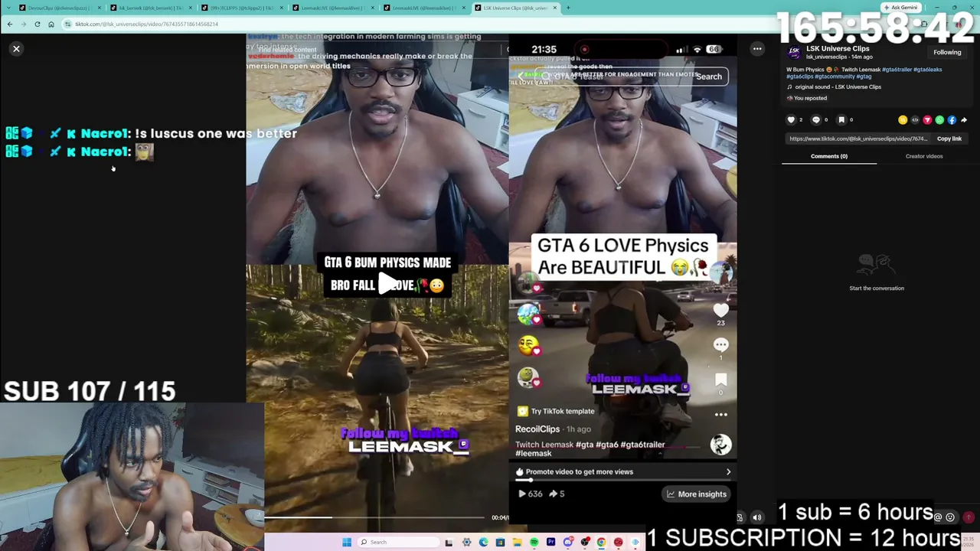980x551 pixels.
Task: Switch to lsk_berserk browser tab
Action: 152,8
